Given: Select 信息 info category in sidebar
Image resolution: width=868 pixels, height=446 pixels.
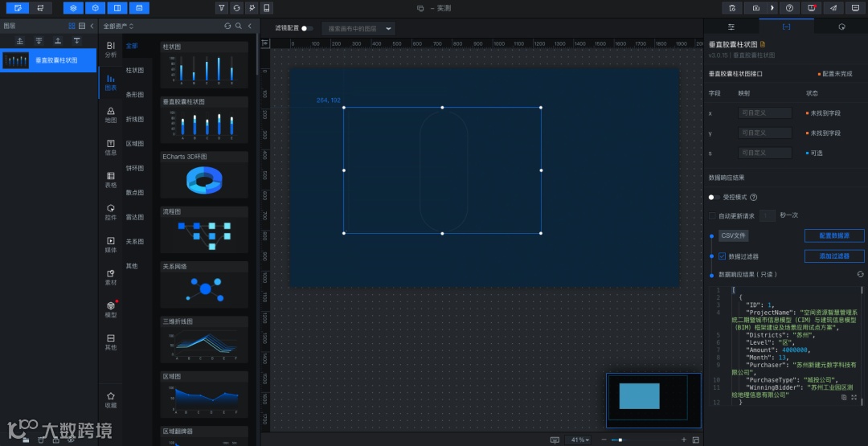Looking at the screenshot, I should click(x=111, y=147).
